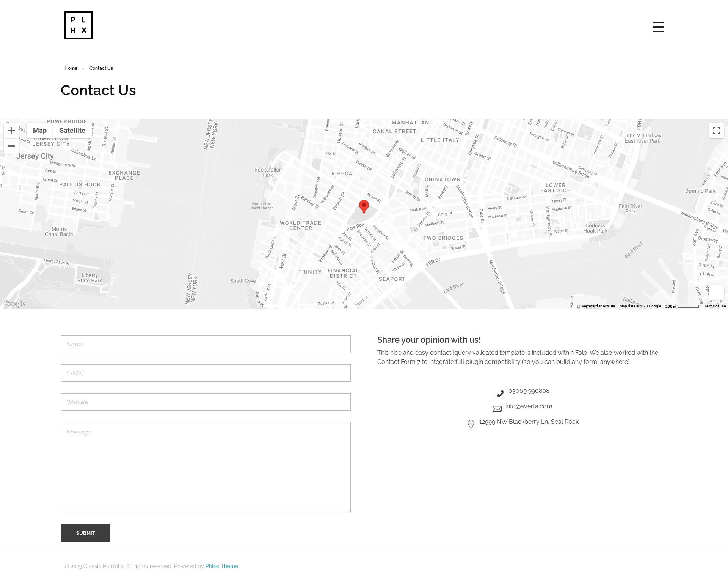
Task: Zoom in the map with plus icon
Action: coord(11,131)
